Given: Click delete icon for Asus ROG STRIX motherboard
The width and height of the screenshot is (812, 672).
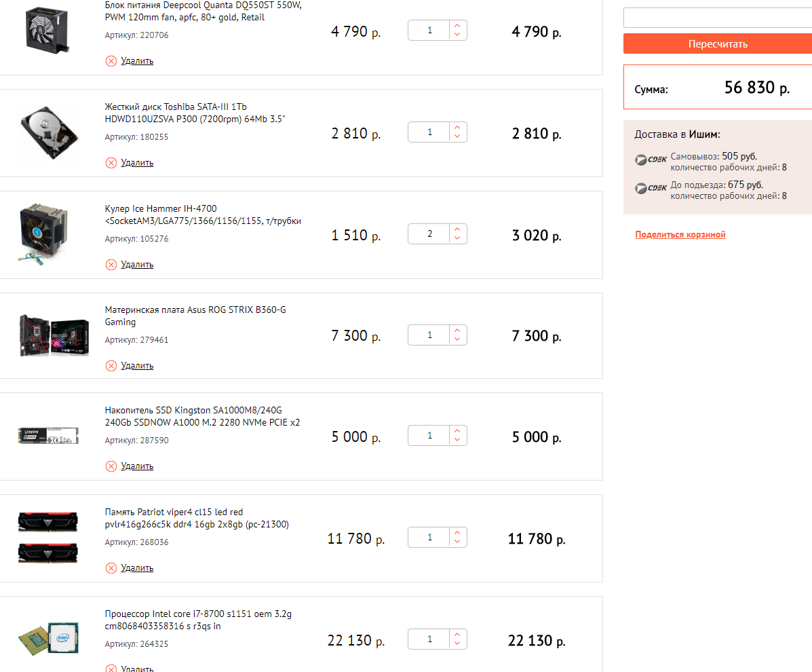Looking at the screenshot, I should point(111,366).
